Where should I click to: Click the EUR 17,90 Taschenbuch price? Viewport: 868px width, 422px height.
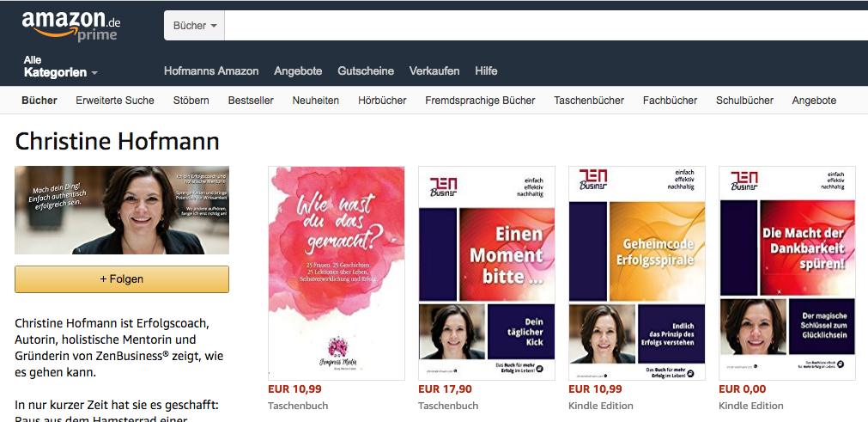pyautogui.click(x=445, y=389)
